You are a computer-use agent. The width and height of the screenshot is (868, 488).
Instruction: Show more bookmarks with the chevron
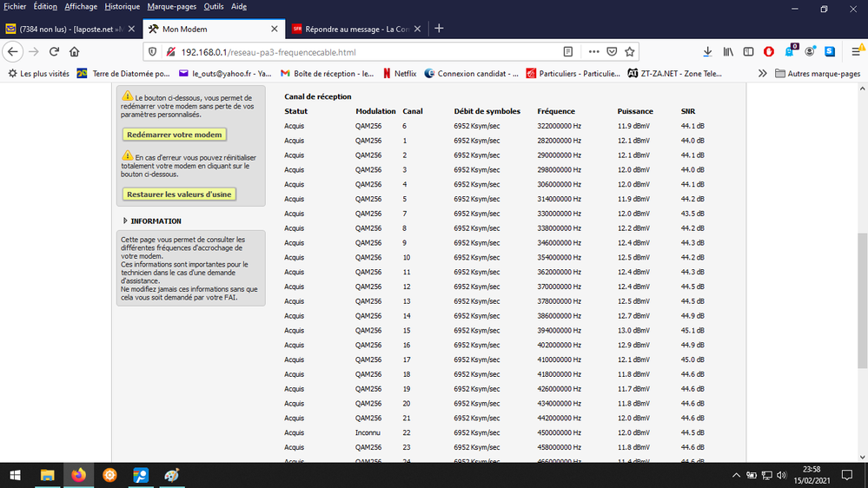(762, 74)
